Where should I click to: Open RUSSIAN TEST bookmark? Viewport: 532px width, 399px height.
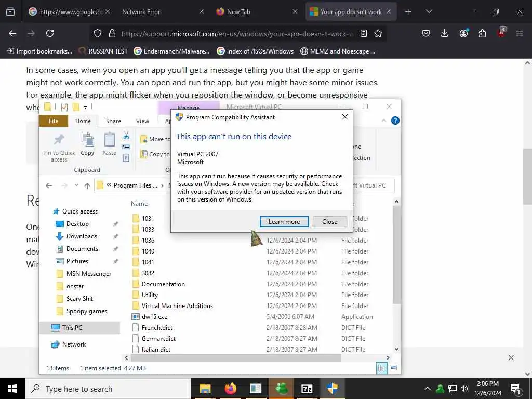click(x=103, y=51)
